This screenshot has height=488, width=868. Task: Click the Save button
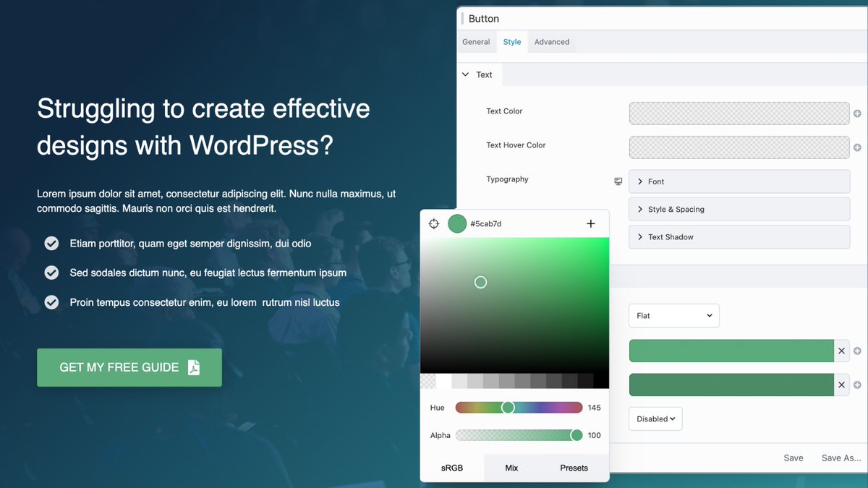793,458
